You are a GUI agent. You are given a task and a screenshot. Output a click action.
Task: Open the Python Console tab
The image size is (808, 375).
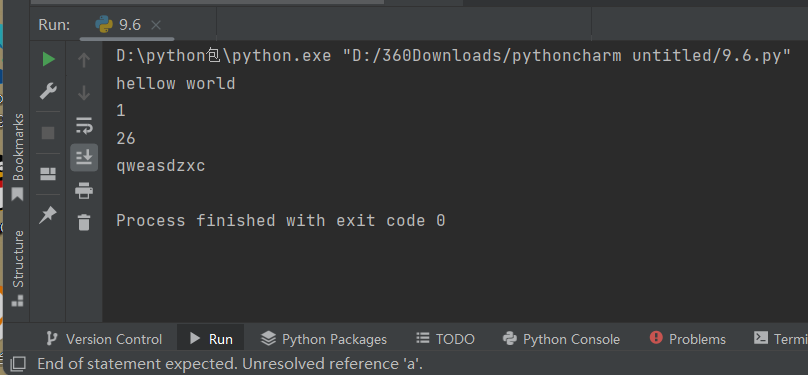pyautogui.click(x=561, y=339)
